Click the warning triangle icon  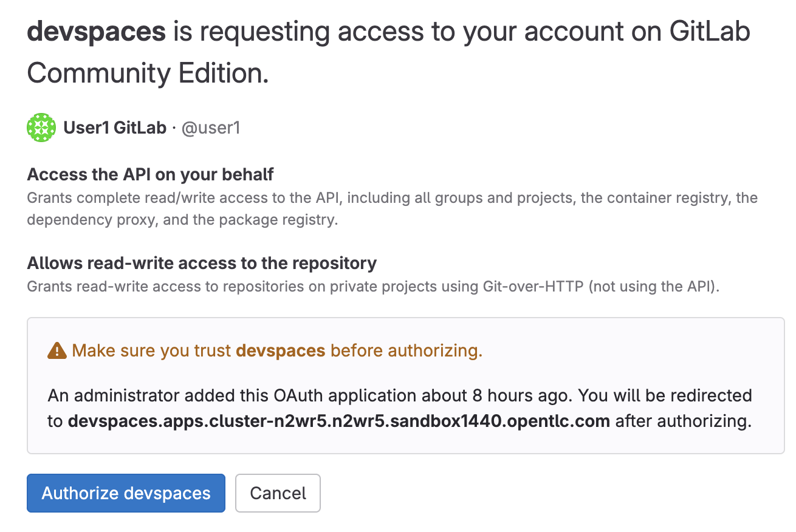[x=57, y=350]
